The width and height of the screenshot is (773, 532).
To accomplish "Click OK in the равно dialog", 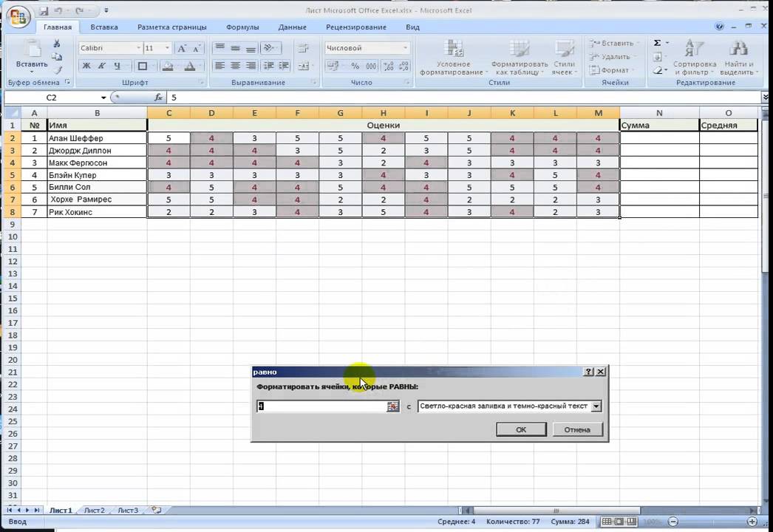I will pos(521,429).
